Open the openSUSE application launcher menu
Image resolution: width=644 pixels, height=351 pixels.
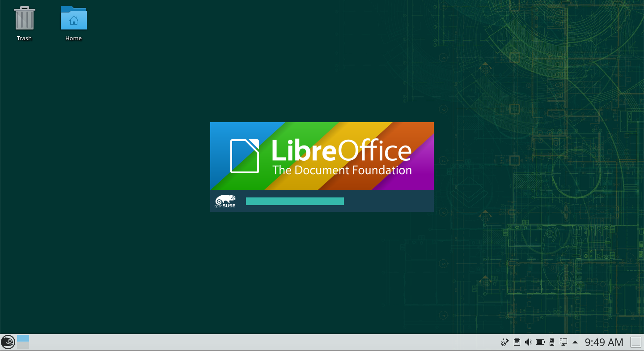pos(8,342)
